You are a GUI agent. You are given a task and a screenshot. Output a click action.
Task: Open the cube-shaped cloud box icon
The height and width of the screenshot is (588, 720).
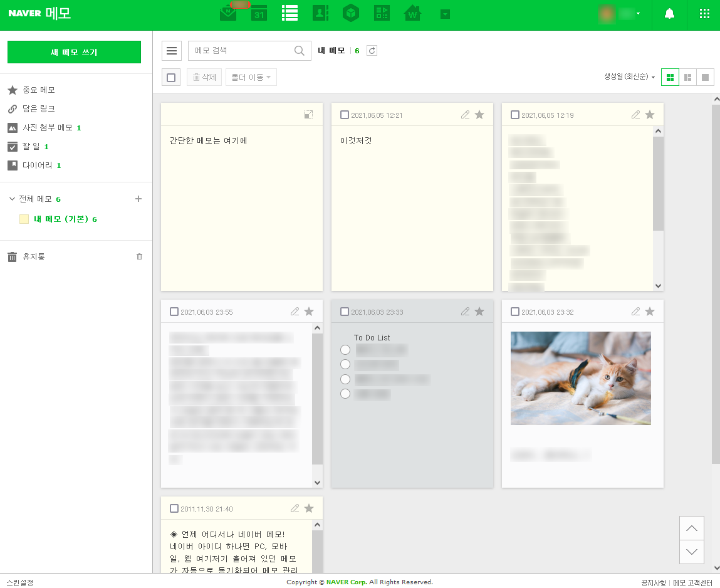351,13
